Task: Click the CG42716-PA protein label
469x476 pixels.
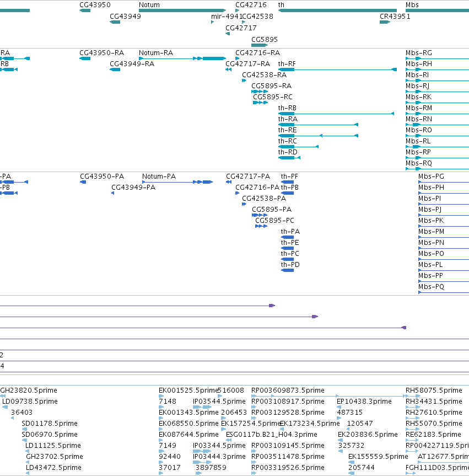Action: tap(257, 188)
